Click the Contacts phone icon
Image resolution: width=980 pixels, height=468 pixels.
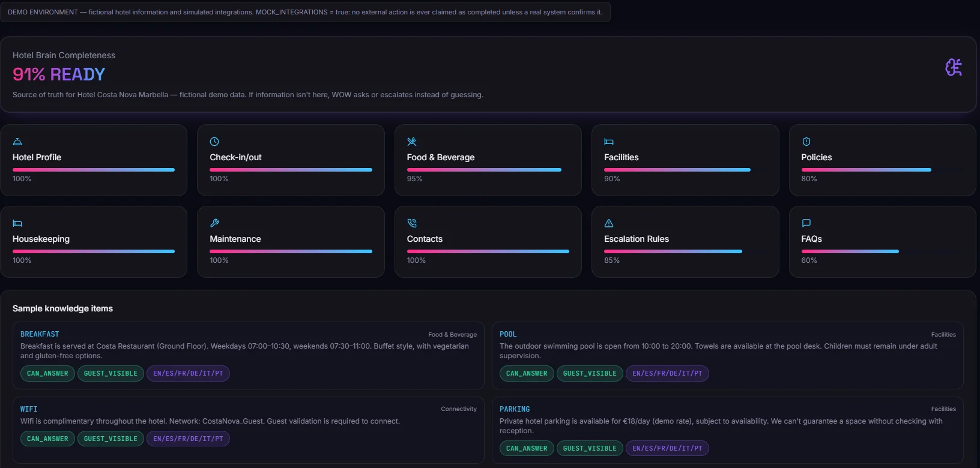click(412, 223)
